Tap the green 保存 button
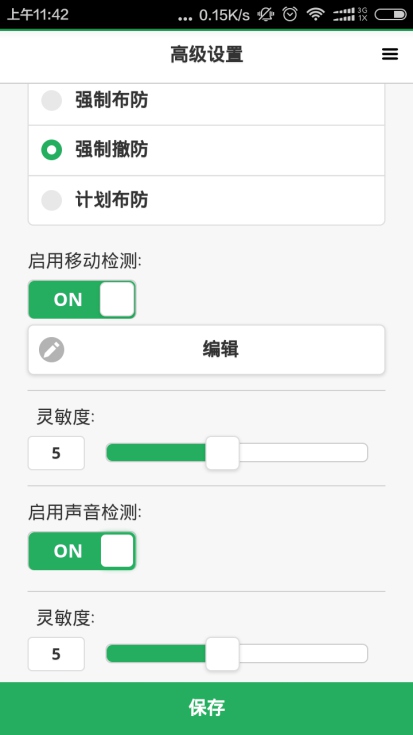This screenshot has height=735, width=413. point(206,708)
